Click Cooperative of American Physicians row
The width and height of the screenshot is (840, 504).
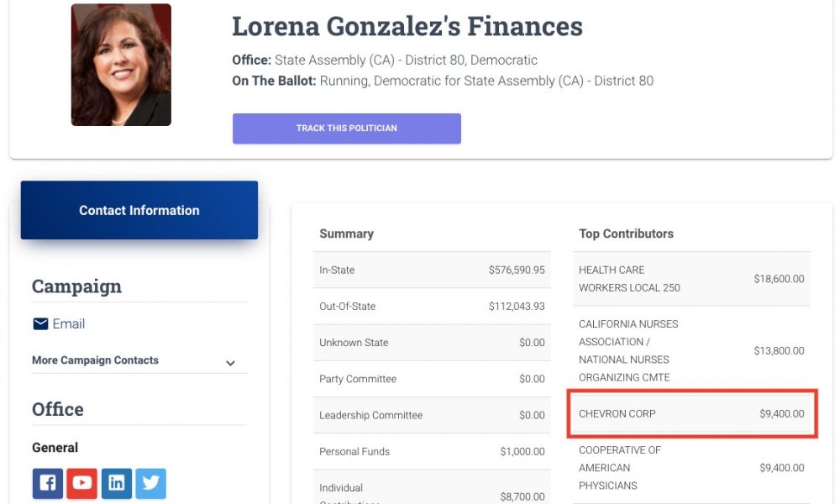691,468
